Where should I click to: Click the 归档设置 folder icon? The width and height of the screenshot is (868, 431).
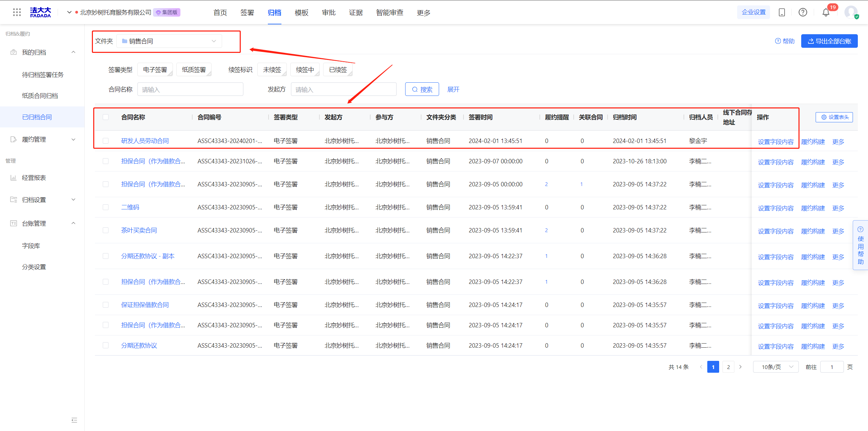[14, 200]
